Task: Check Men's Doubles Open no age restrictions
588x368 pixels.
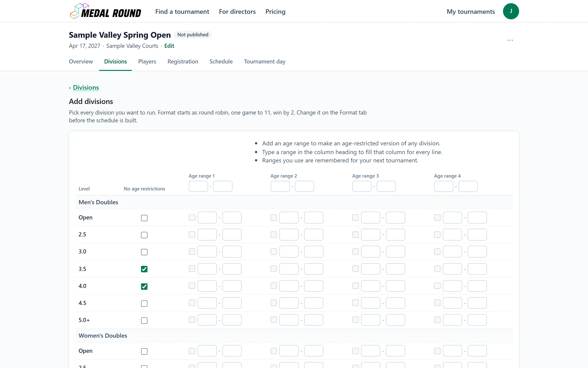Action: tap(144, 218)
